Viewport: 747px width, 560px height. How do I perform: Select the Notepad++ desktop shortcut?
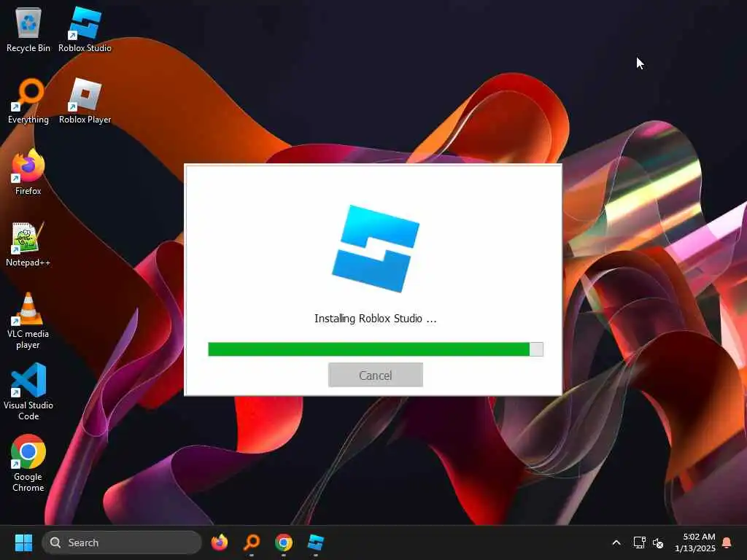tap(28, 244)
